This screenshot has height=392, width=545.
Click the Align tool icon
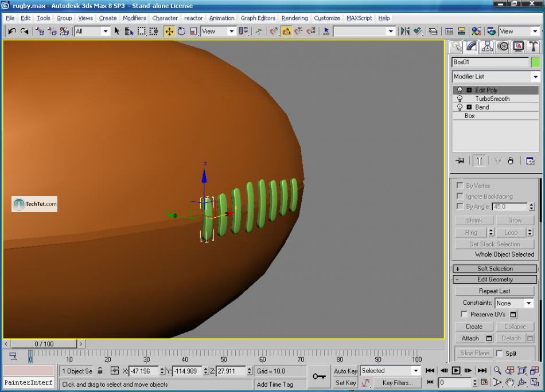coord(418,32)
